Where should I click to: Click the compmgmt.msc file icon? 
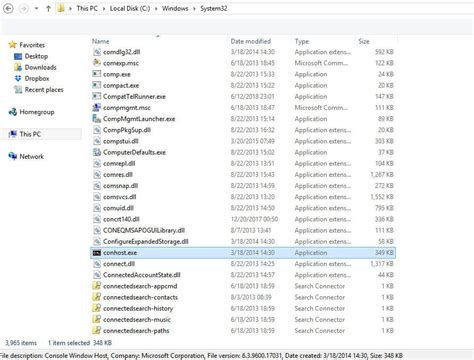[x=97, y=107]
